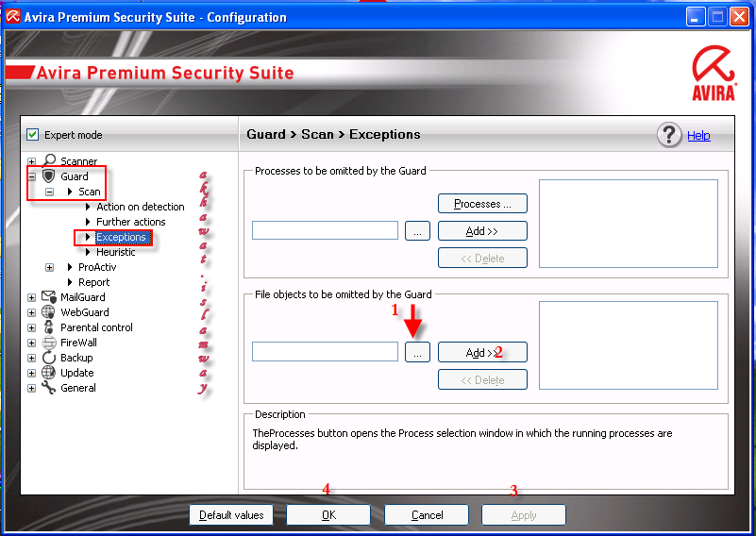This screenshot has height=536, width=756.
Task: Toggle the Expert mode checkbox
Action: pos(32,135)
